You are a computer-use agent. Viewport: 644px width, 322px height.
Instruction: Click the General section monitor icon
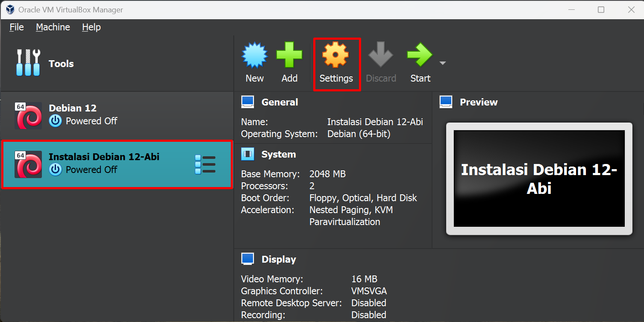pyautogui.click(x=247, y=102)
